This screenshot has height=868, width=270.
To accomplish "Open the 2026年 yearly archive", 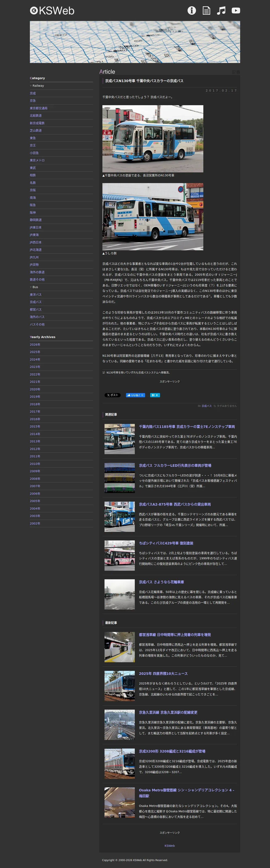I will [35, 344].
